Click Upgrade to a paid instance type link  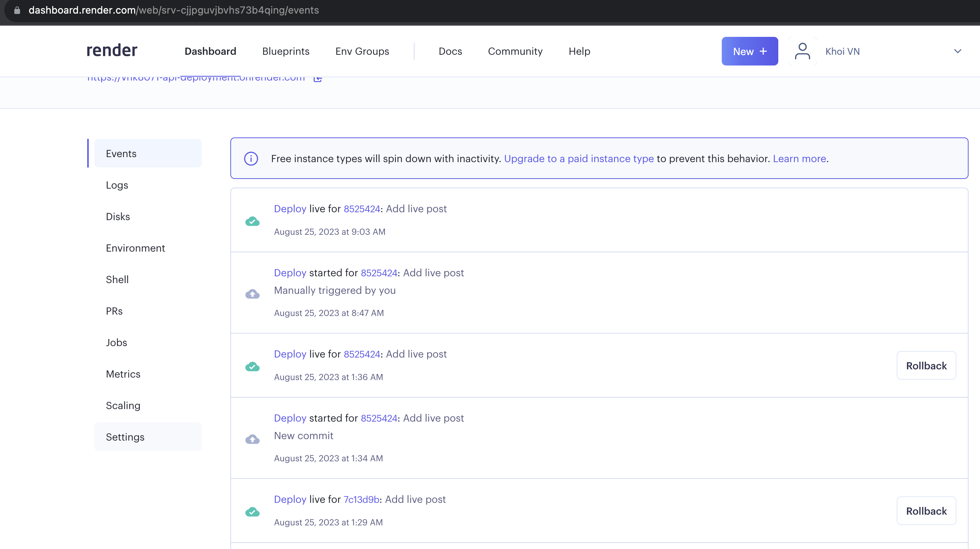579,159
